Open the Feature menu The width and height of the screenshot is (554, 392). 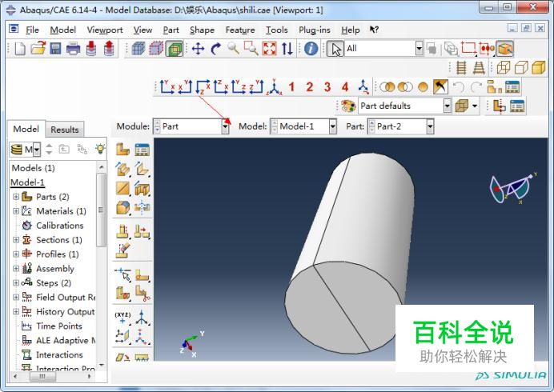click(240, 30)
